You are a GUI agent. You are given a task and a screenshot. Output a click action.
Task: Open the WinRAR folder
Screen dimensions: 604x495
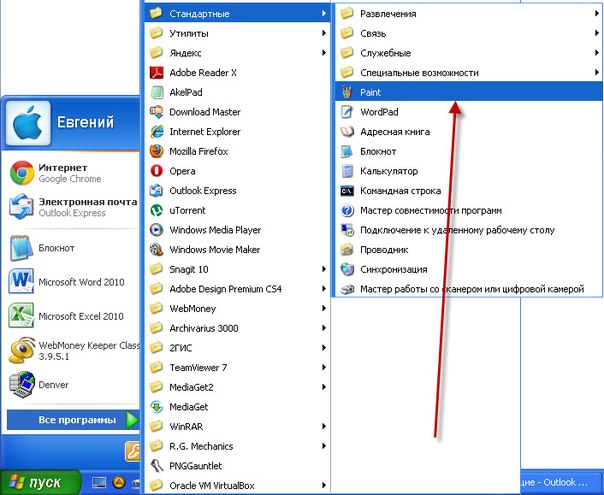(237, 426)
